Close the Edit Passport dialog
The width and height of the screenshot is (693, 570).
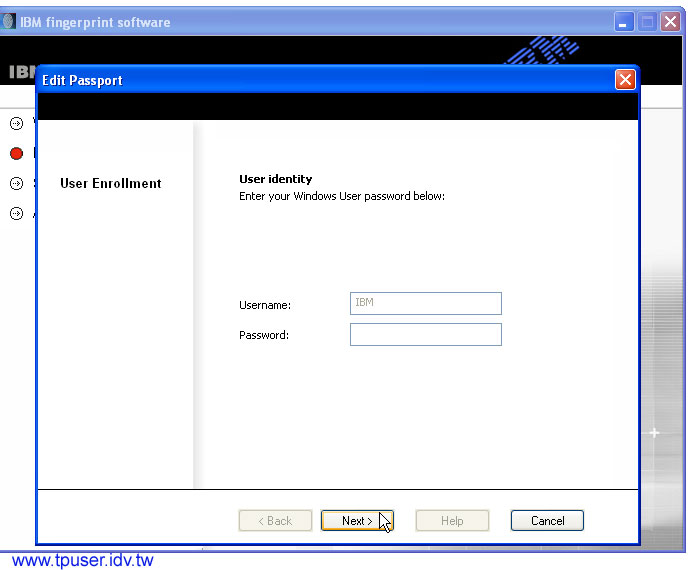625,80
